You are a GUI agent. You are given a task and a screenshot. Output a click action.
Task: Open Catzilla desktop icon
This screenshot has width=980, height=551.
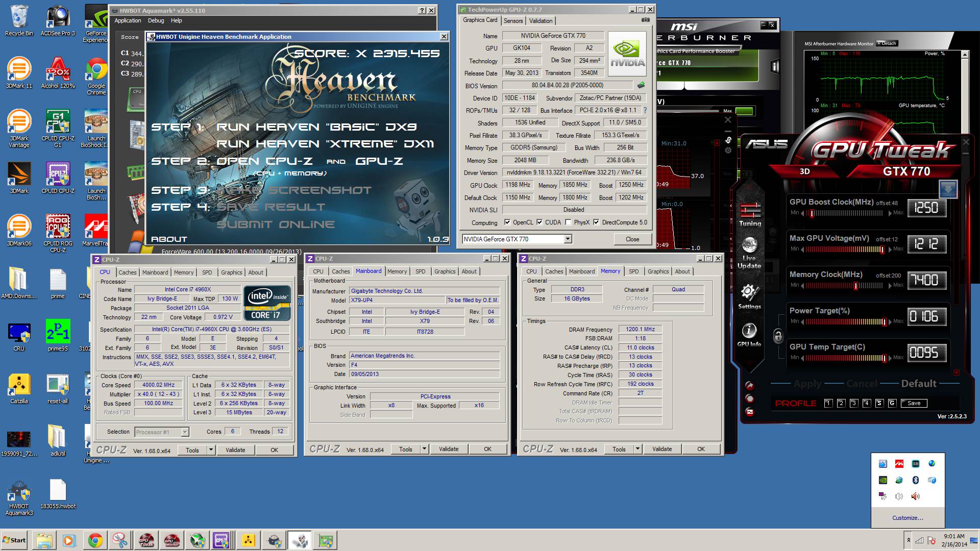(19, 388)
